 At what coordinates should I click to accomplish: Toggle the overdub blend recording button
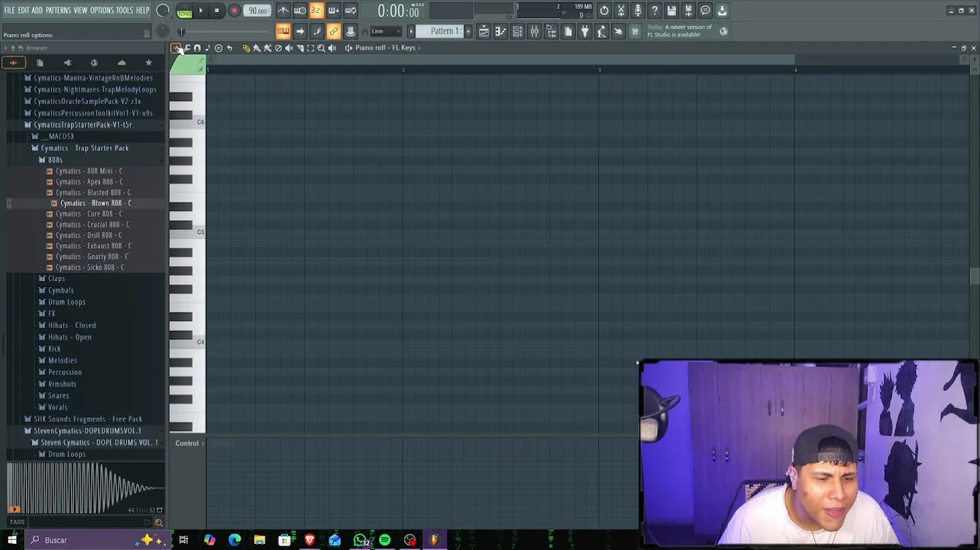(x=334, y=11)
